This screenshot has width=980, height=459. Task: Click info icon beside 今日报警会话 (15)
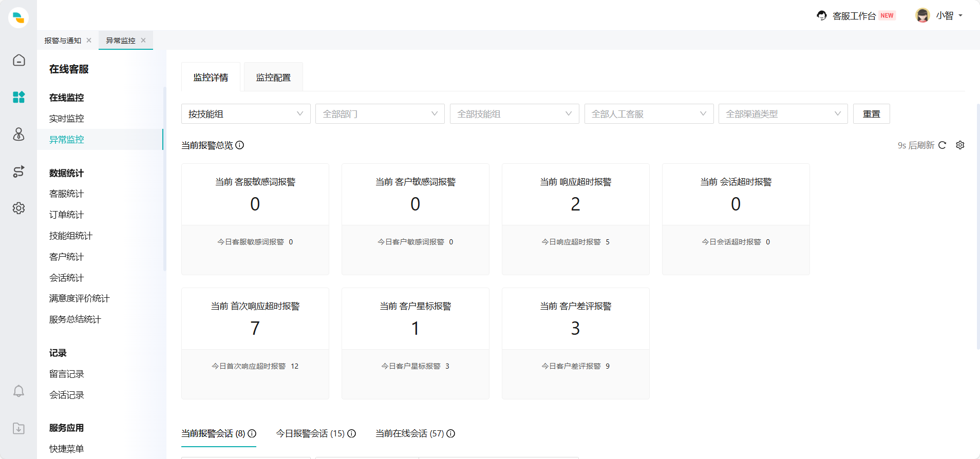pos(352,433)
